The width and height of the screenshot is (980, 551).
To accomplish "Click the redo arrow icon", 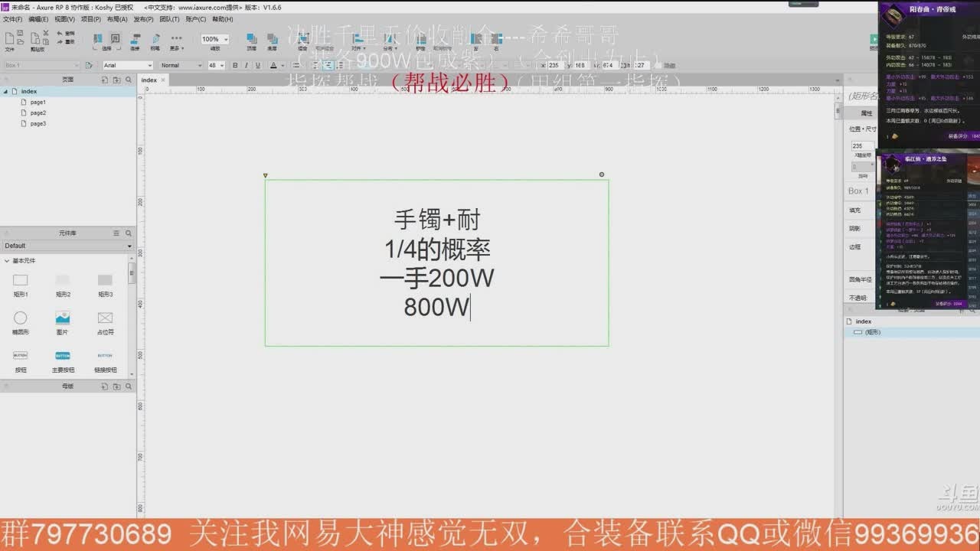I will click(x=60, y=41).
